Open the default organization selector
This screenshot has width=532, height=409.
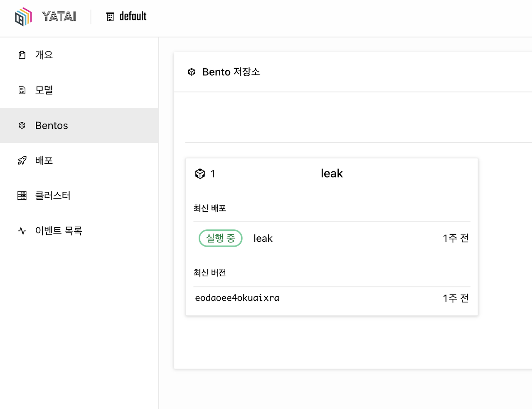click(126, 17)
